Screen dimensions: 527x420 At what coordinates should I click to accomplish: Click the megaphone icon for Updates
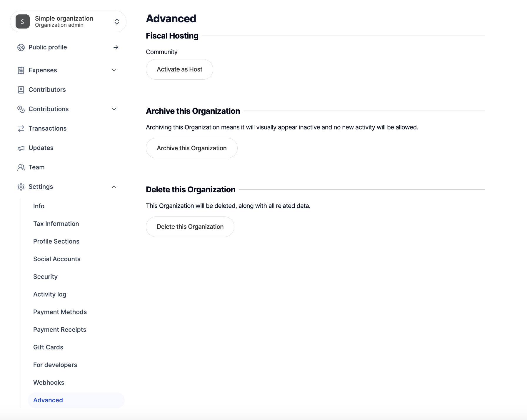21,148
